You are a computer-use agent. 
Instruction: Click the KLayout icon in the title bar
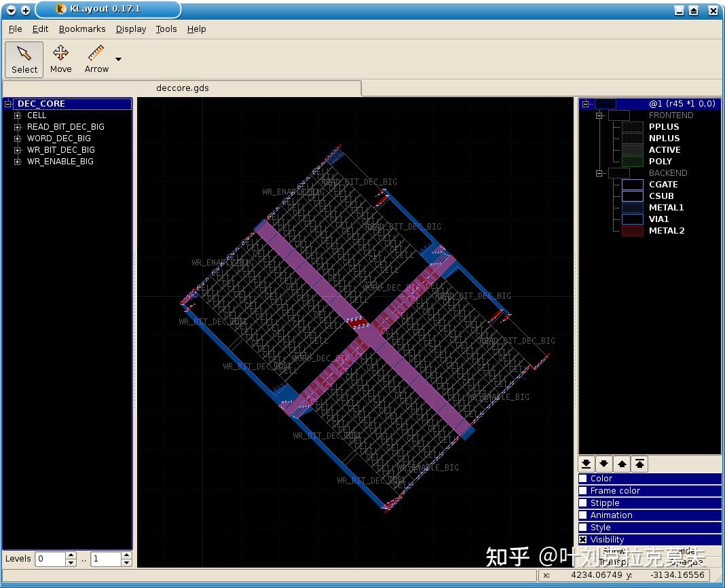60,10
